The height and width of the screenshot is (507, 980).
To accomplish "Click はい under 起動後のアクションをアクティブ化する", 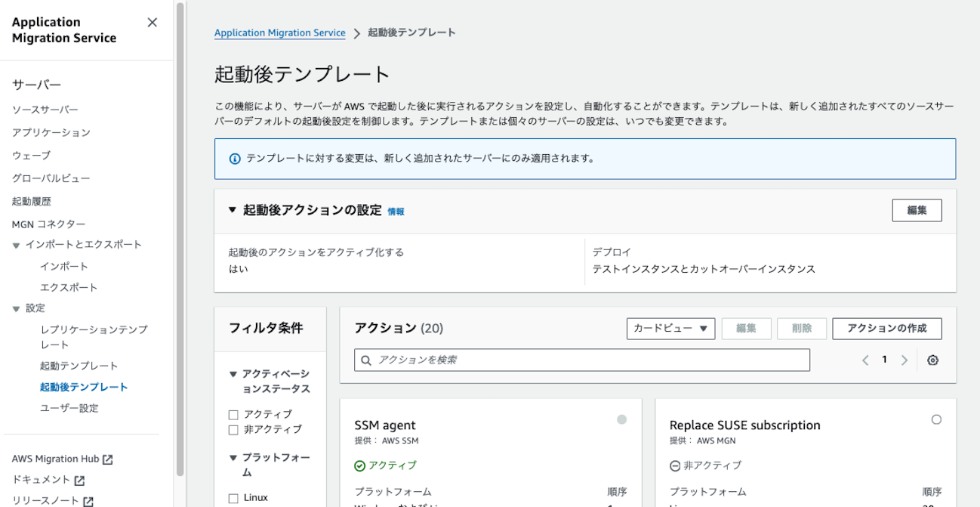I will (x=238, y=270).
